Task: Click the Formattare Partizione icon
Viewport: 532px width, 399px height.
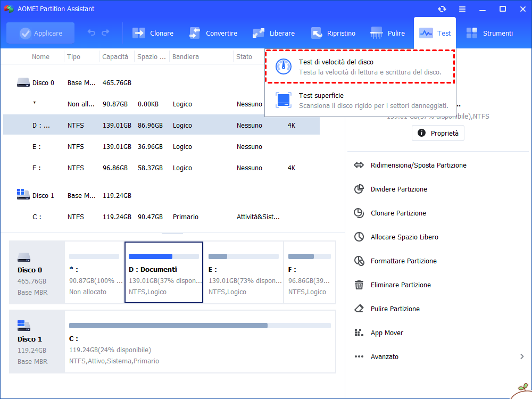Action: pyautogui.click(x=359, y=261)
